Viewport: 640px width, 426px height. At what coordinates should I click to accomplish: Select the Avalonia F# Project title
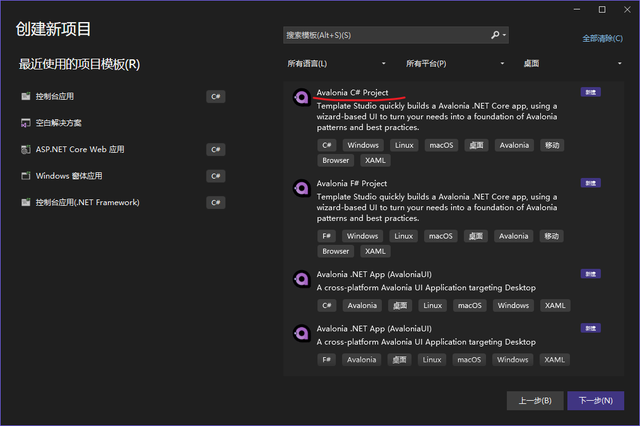tap(351, 184)
